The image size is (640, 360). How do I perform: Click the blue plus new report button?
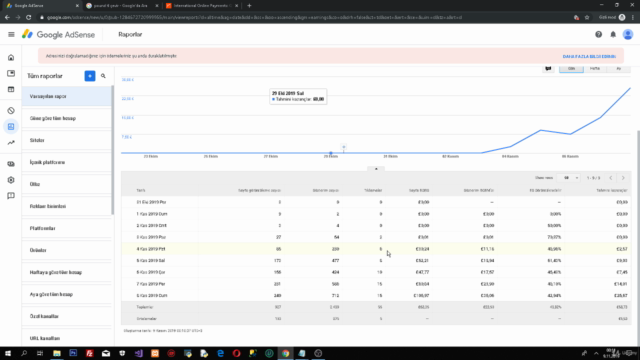(x=90, y=76)
